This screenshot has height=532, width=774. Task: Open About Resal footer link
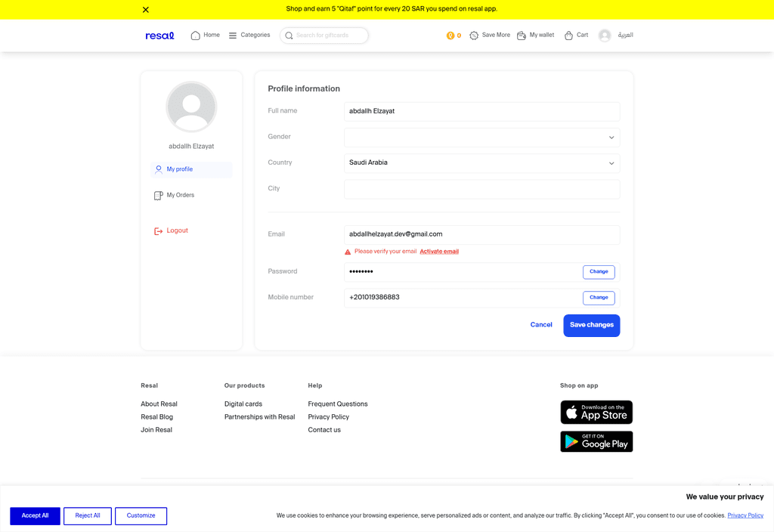(159, 404)
